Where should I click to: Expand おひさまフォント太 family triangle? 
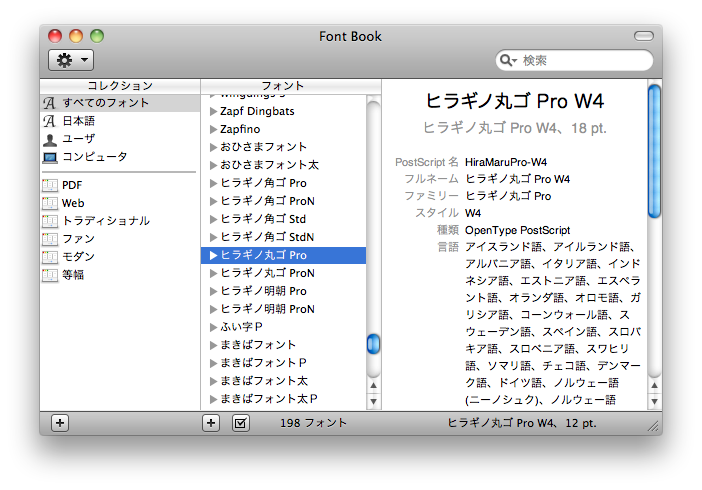click(214, 165)
